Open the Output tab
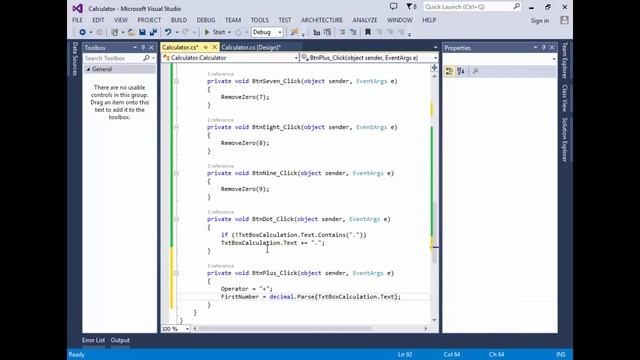Viewport: 640px width, 360px height. coord(120,340)
